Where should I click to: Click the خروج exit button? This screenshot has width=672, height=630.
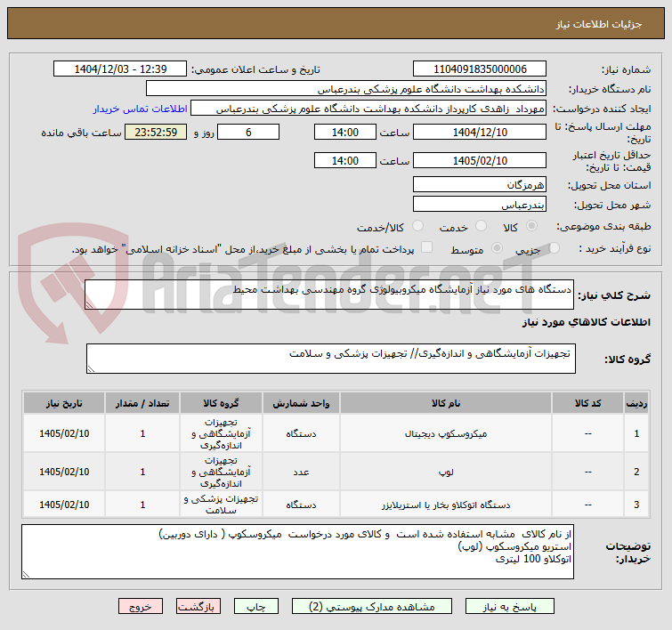click(141, 607)
